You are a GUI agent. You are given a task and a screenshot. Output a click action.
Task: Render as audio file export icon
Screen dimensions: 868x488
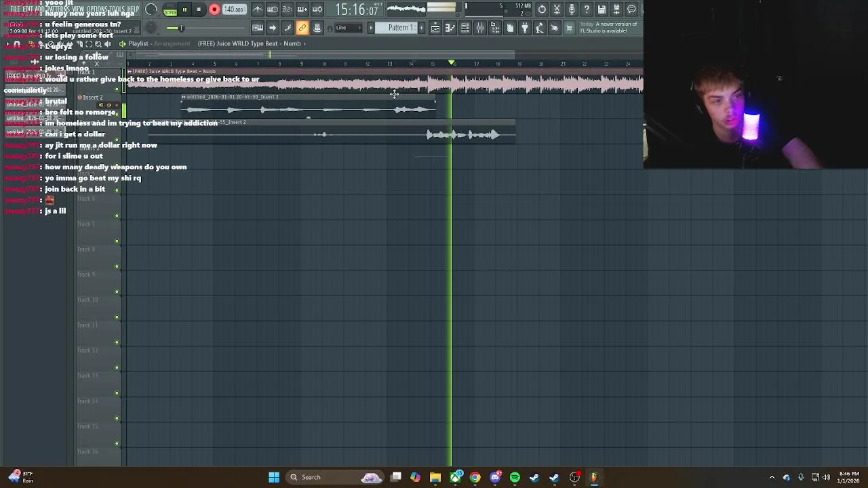tap(616, 9)
